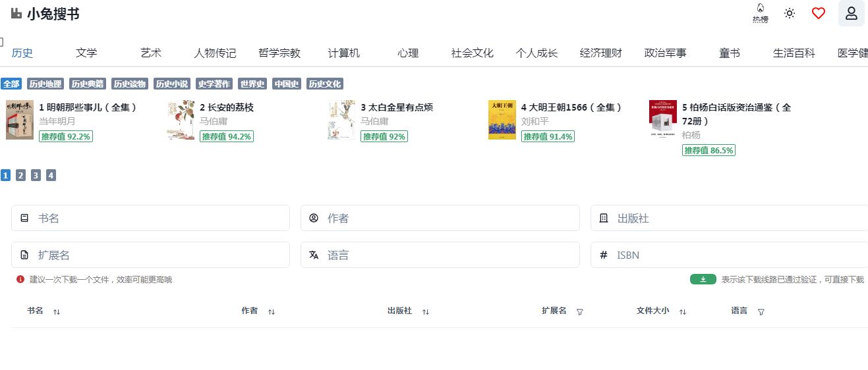This screenshot has height=370, width=868.
Task: Filter by 历史小说 subcategory tag
Action: 171,84
